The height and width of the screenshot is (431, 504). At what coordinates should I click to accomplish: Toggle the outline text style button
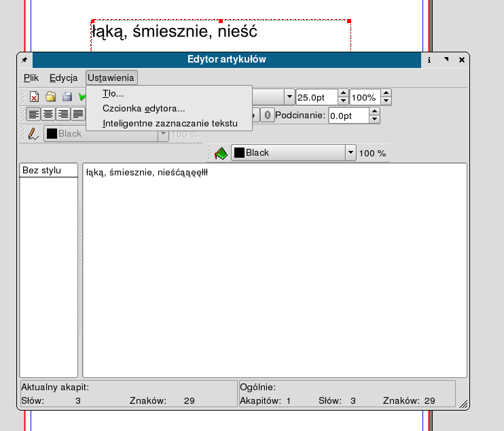click(x=268, y=116)
